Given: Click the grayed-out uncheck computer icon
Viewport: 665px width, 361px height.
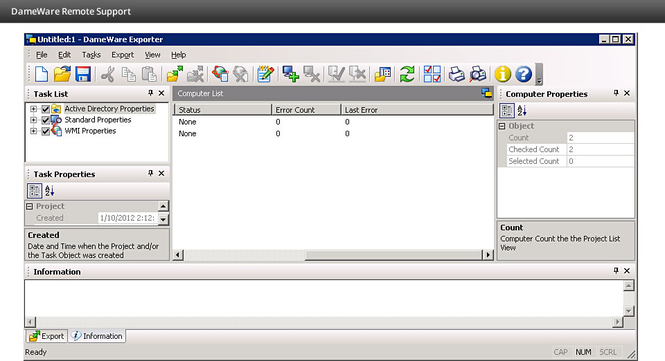Looking at the screenshot, I should [357, 74].
